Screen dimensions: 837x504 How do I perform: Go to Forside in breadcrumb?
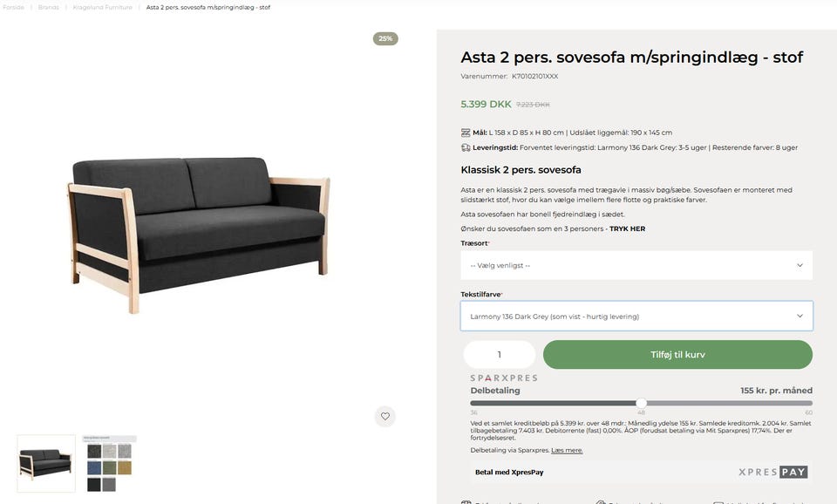[x=13, y=8]
